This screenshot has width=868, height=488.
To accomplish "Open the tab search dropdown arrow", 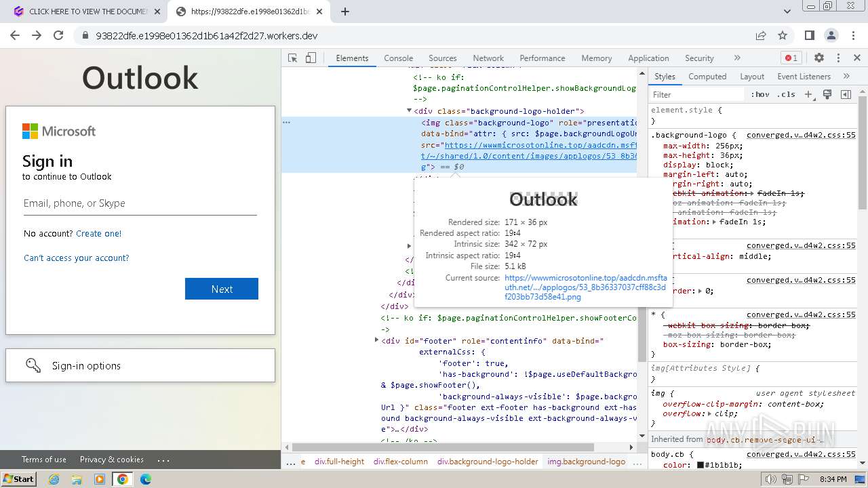I will (787, 12).
